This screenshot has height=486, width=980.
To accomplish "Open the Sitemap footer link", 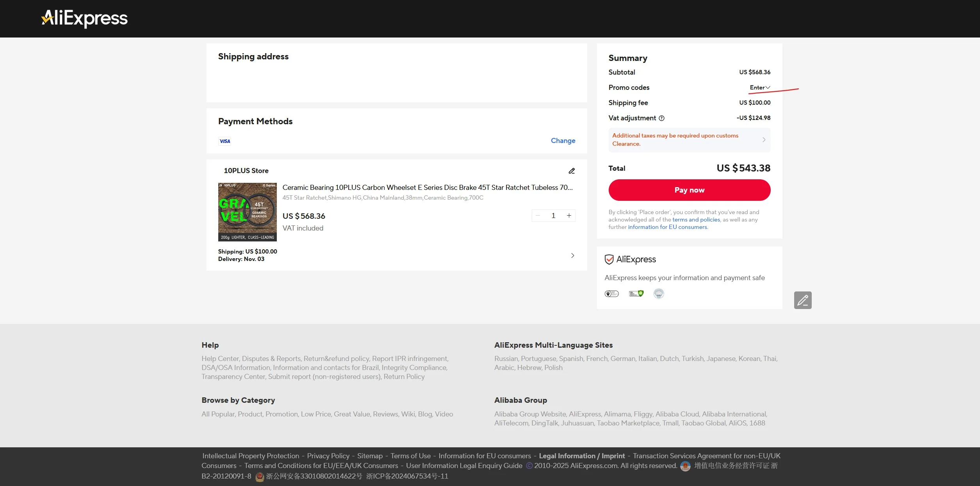I will [370, 456].
